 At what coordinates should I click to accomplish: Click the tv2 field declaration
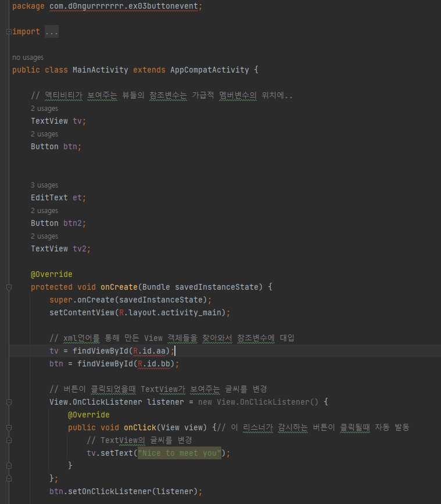80,249
